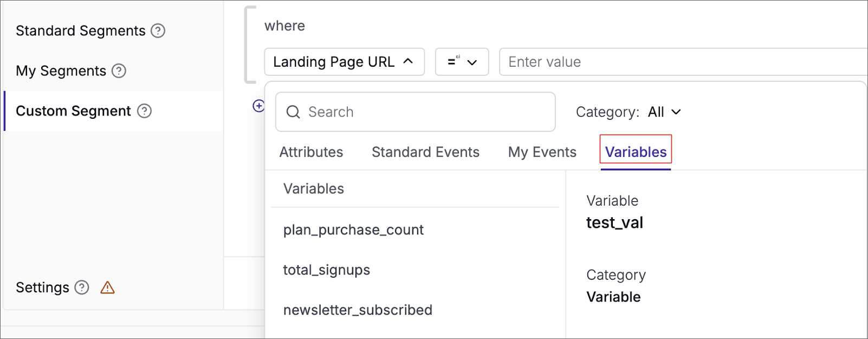This screenshot has height=339, width=868.
Task: Click help icon beside My Segments
Action: click(119, 71)
